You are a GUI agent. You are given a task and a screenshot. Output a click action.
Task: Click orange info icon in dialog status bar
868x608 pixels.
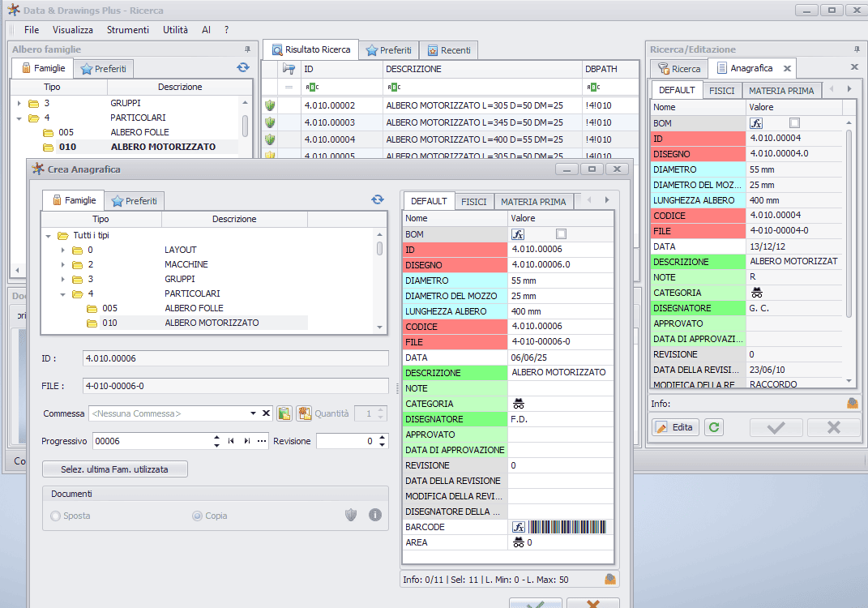tap(610, 579)
